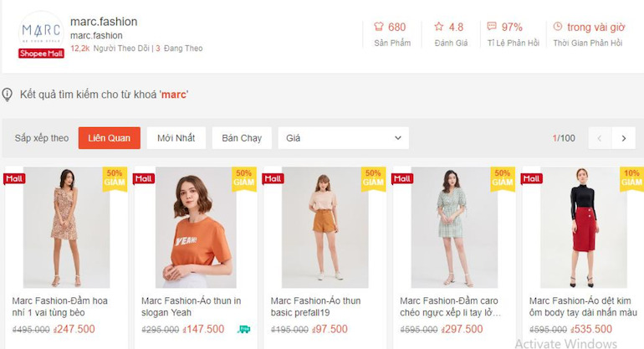The width and height of the screenshot is (644, 349).
Task: Click the clock icon for response time
Action: pyautogui.click(x=557, y=27)
